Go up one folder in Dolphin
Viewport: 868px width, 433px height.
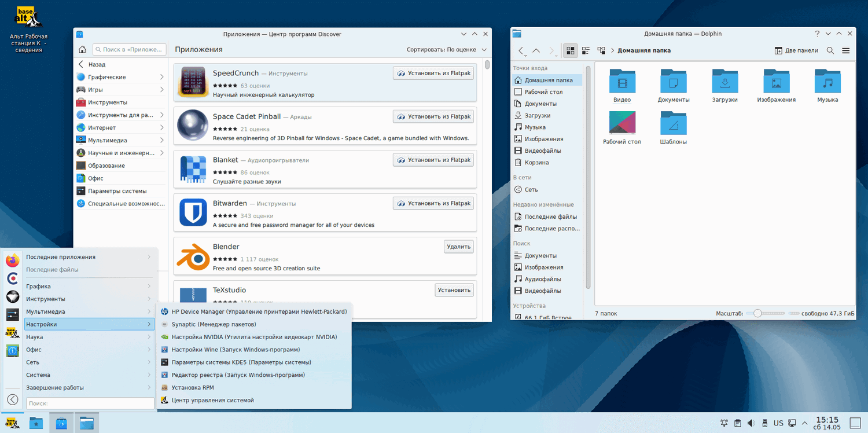coord(536,50)
